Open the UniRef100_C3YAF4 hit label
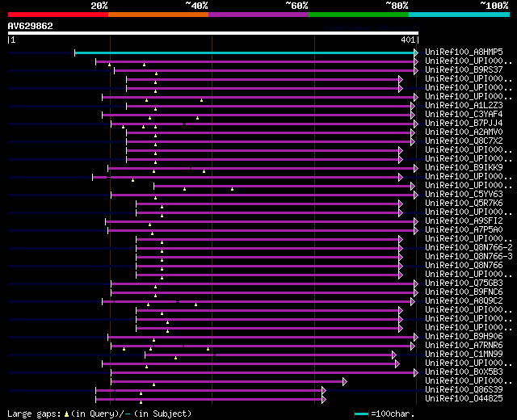The width and height of the screenshot is (517, 420). [x=464, y=114]
